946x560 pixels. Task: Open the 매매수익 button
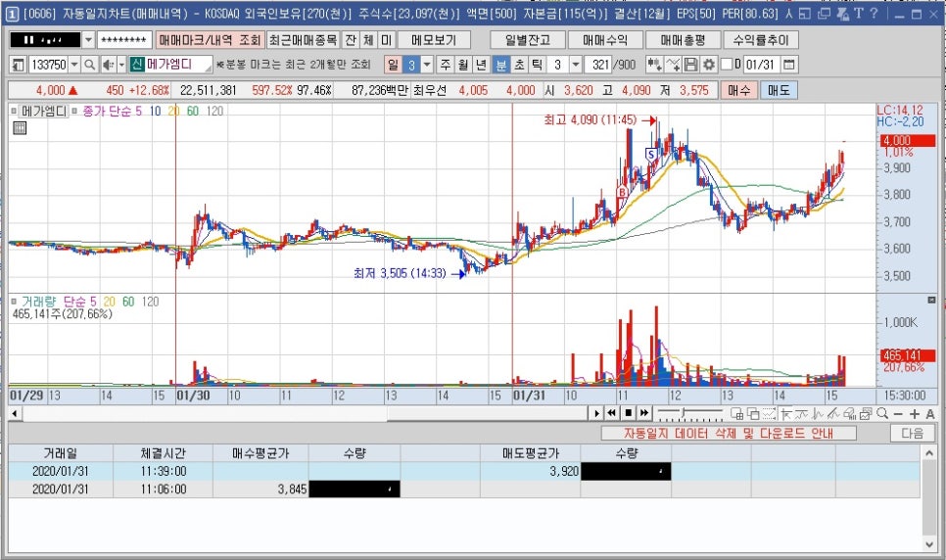pyautogui.click(x=605, y=40)
